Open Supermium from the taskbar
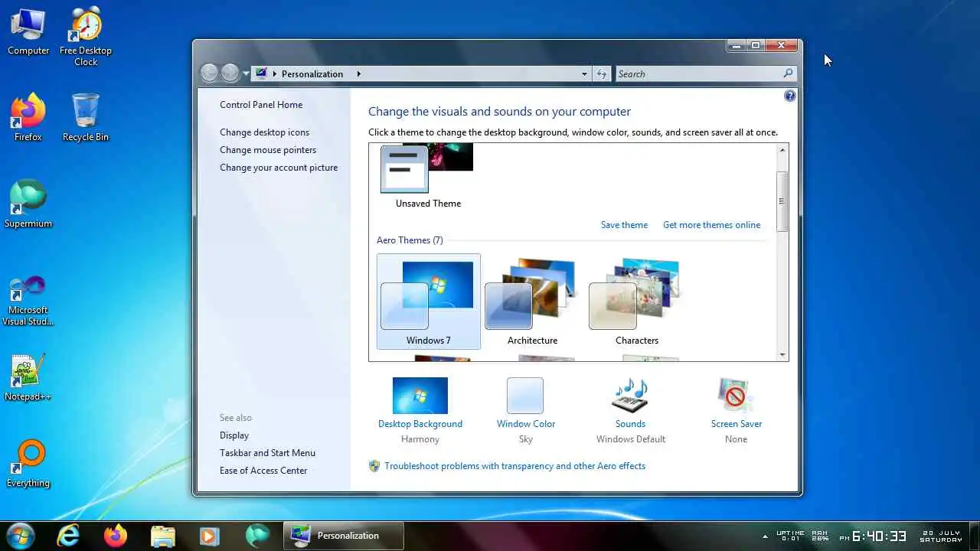 pos(257,536)
